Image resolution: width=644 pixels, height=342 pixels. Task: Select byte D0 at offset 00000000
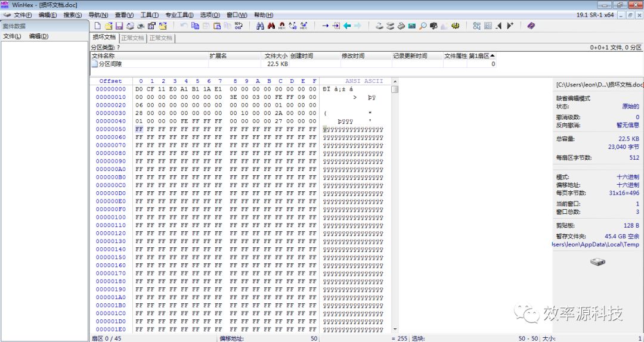[139, 89]
